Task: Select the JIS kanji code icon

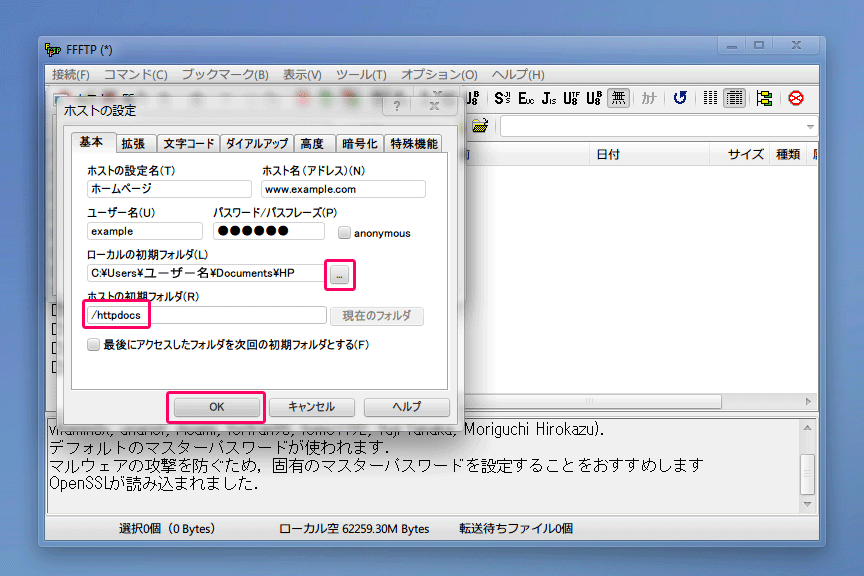Action: (549, 98)
